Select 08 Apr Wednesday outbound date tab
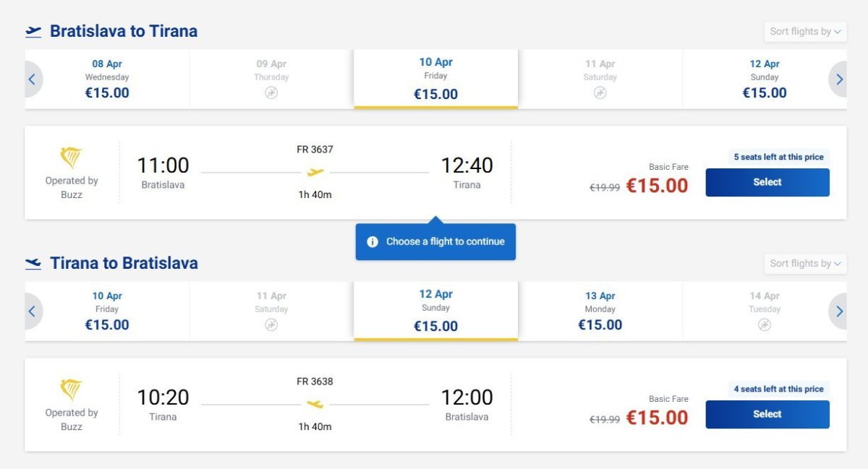Image resolution: width=868 pixels, height=469 pixels. (107, 79)
